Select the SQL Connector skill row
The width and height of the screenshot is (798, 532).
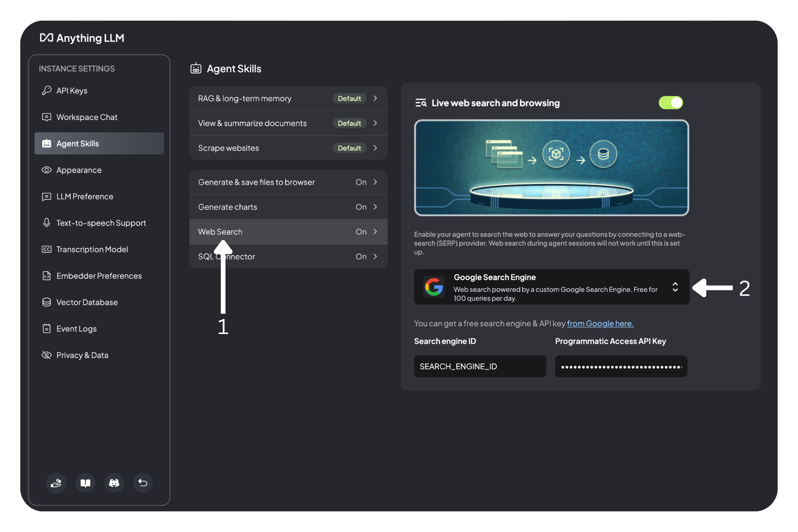[288, 256]
